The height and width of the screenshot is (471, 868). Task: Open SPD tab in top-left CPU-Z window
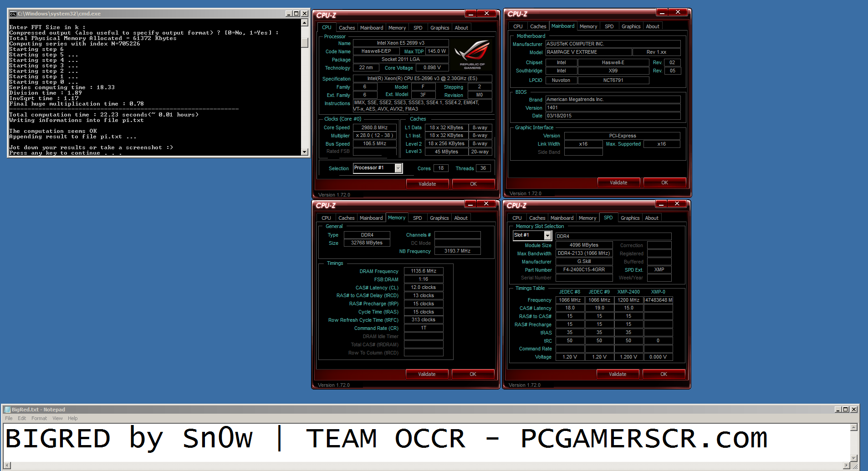[418, 28]
